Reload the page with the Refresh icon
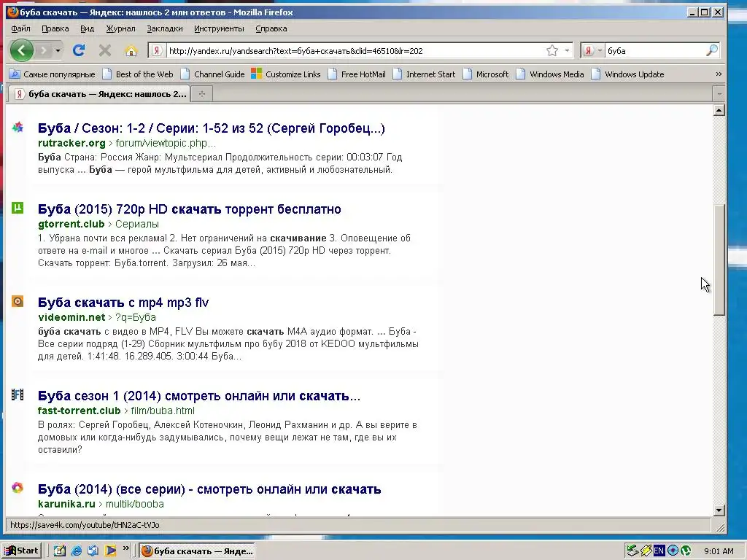This screenshot has height=560, width=747. pyautogui.click(x=79, y=50)
